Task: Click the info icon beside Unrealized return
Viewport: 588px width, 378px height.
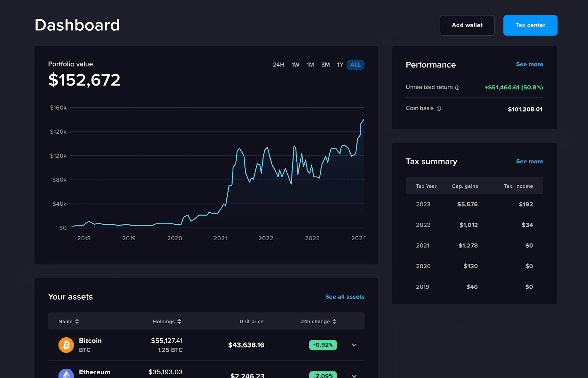Action: [x=457, y=87]
